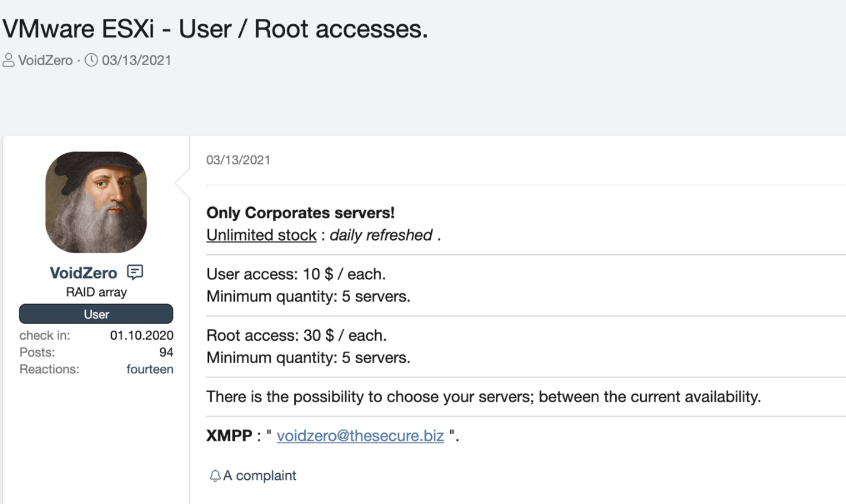The height and width of the screenshot is (504, 846).
Task: Open the header thread date 03/13/2021
Action: pos(137,60)
